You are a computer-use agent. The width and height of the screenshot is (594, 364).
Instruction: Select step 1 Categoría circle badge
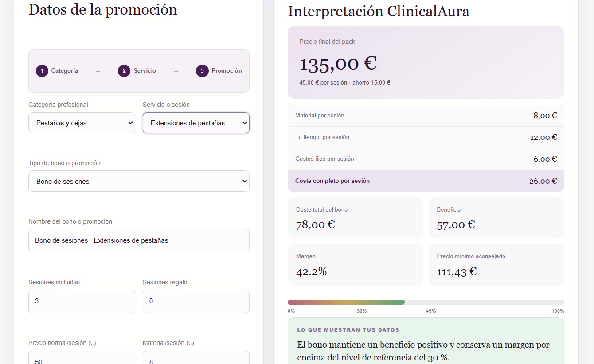pyautogui.click(x=42, y=71)
